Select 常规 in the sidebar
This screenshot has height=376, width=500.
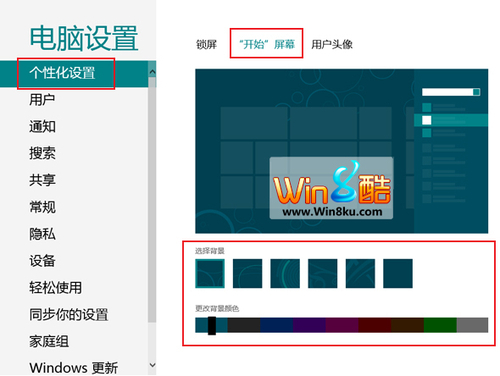coord(42,207)
